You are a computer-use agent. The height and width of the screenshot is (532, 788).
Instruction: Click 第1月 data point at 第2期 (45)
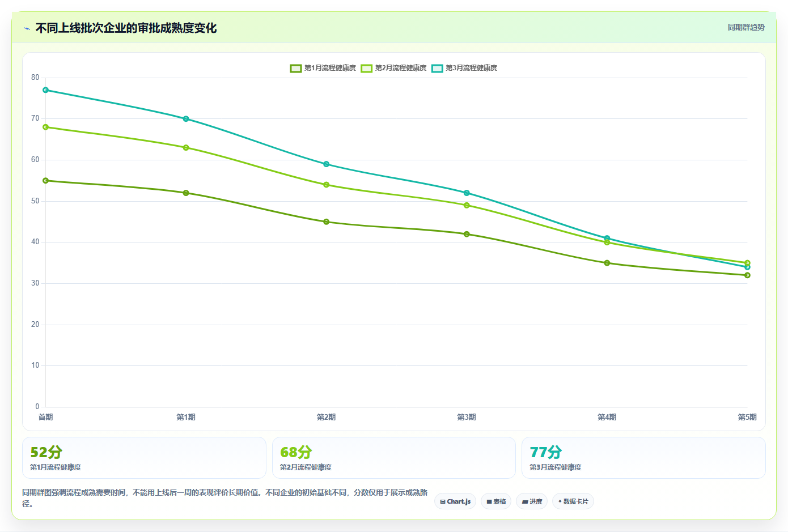[326, 222]
